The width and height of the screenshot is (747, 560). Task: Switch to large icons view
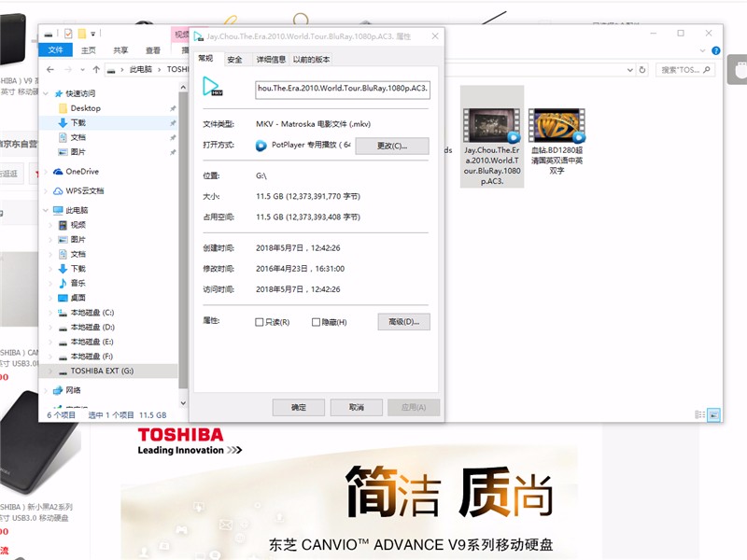click(713, 414)
